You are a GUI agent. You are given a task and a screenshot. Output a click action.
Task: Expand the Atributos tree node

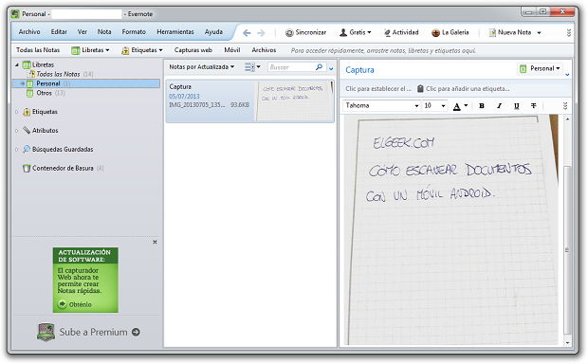click(x=17, y=131)
